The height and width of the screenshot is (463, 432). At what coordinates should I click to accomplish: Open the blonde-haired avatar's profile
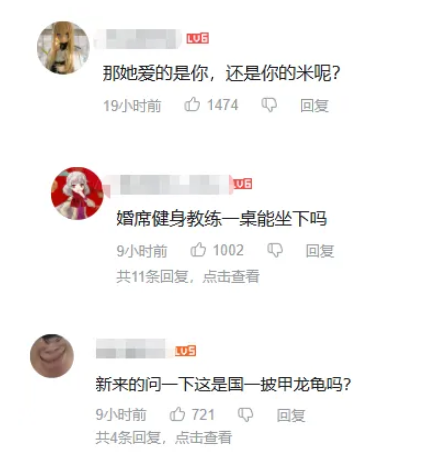point(63,47)
